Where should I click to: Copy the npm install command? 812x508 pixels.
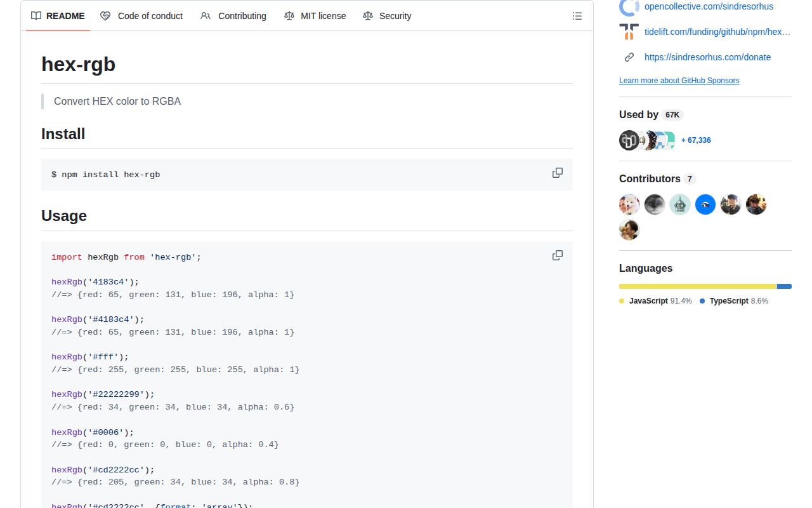pyautogui.click(x=558, y=173)
